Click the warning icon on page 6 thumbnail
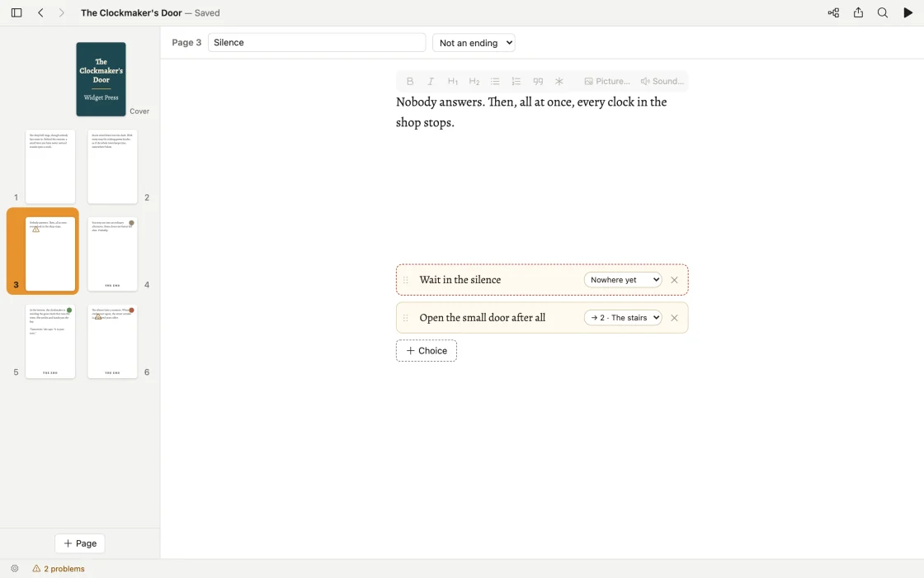 click(x=98, y=316)
